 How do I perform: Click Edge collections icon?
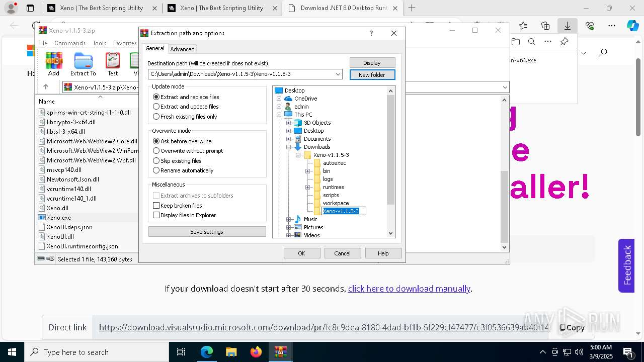point(545,26)
